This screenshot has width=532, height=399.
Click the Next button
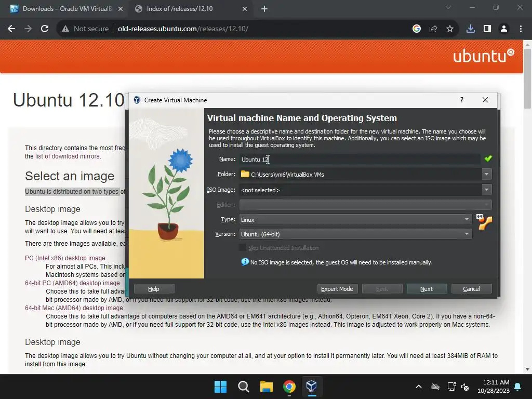tap(427, 289)
